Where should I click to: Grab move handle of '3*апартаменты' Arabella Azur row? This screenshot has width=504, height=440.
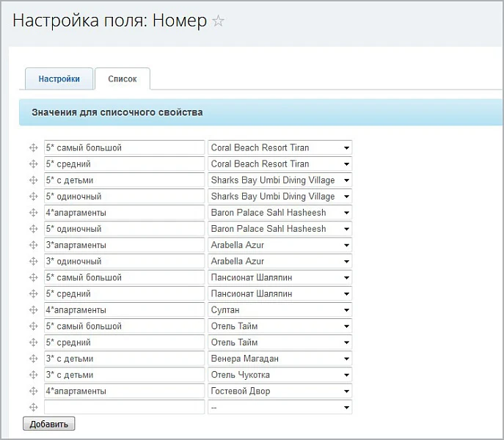[34, 245]
